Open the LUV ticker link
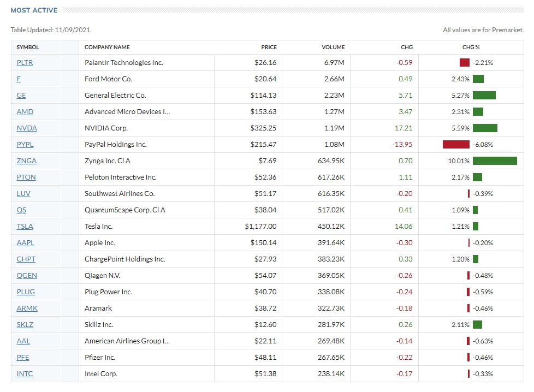 23,193
